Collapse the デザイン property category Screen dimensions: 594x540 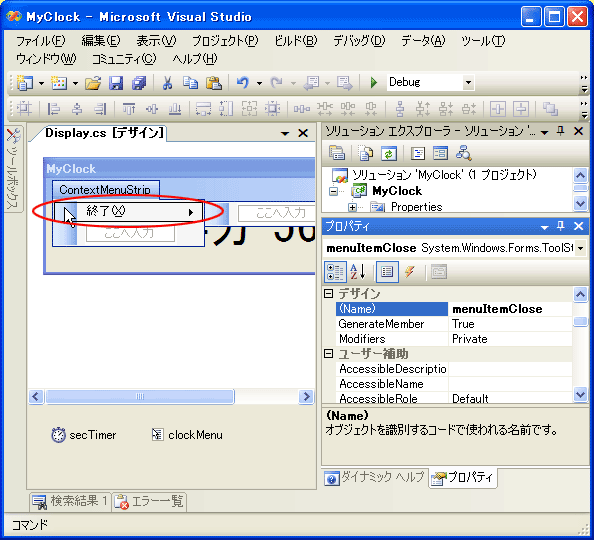coord(329,293)
